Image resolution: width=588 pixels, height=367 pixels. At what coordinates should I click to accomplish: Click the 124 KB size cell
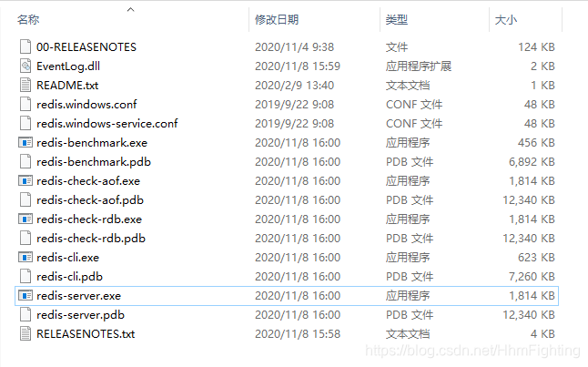click(x=536, y=47)
